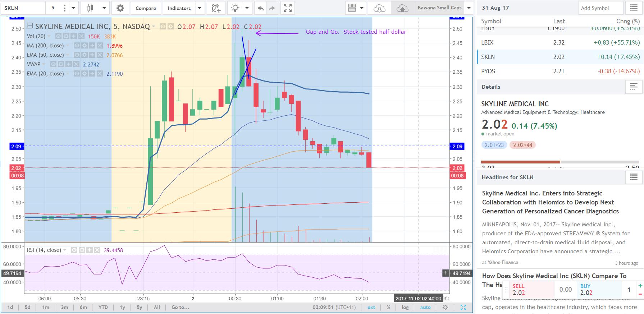The width and height of the screenshot is (644, 314).
Task: Select the YTD time range
Action: [x=103, y=307]
